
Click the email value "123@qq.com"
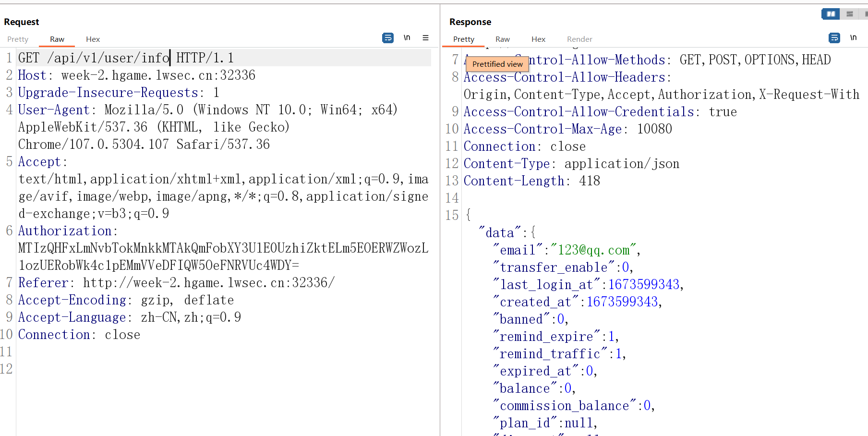(x=593, y=250)
